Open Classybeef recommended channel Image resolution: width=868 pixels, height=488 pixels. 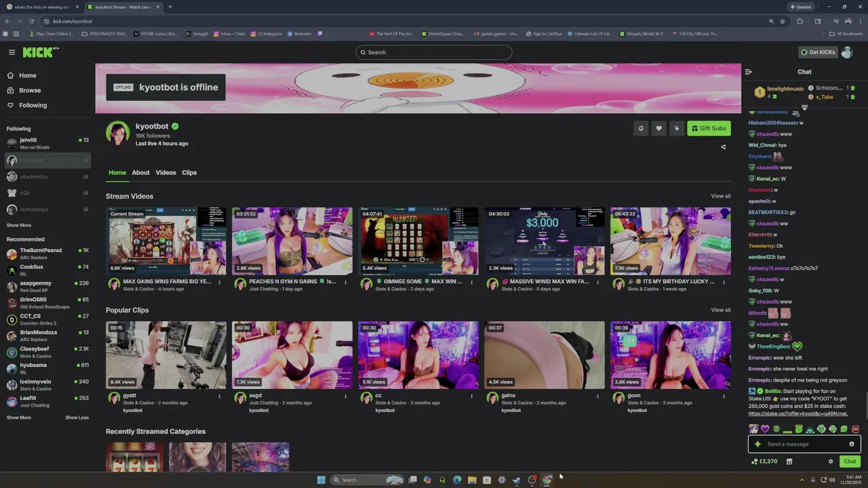click(47, 352)
